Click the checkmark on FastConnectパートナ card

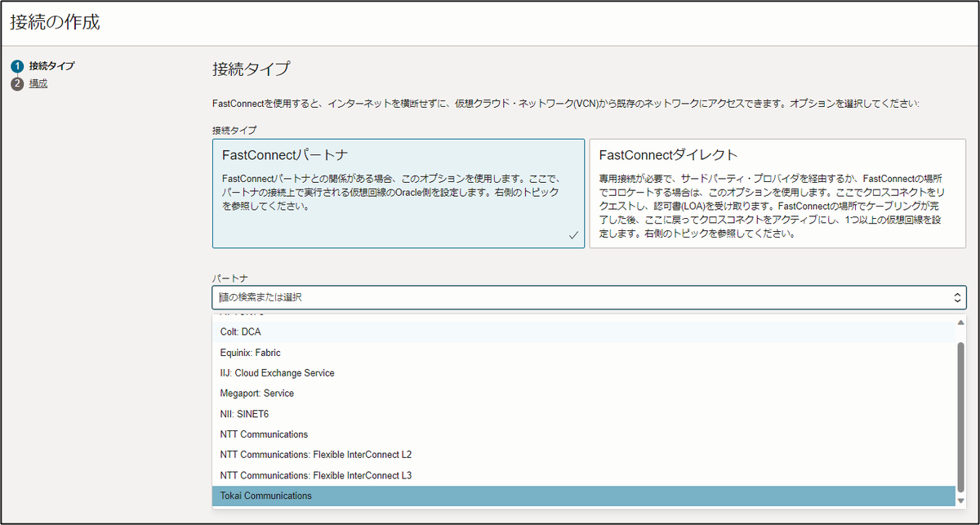pyautogui.click(x=573, y=235)
